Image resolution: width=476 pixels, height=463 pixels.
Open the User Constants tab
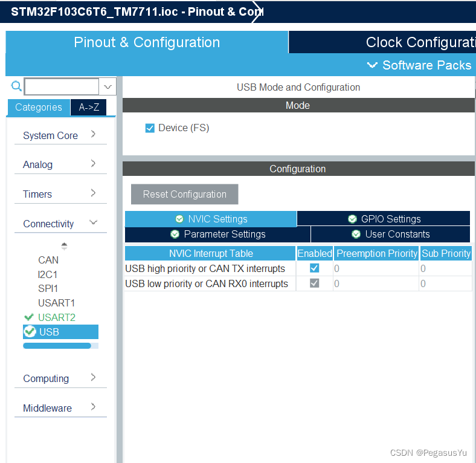coord(390,235)
